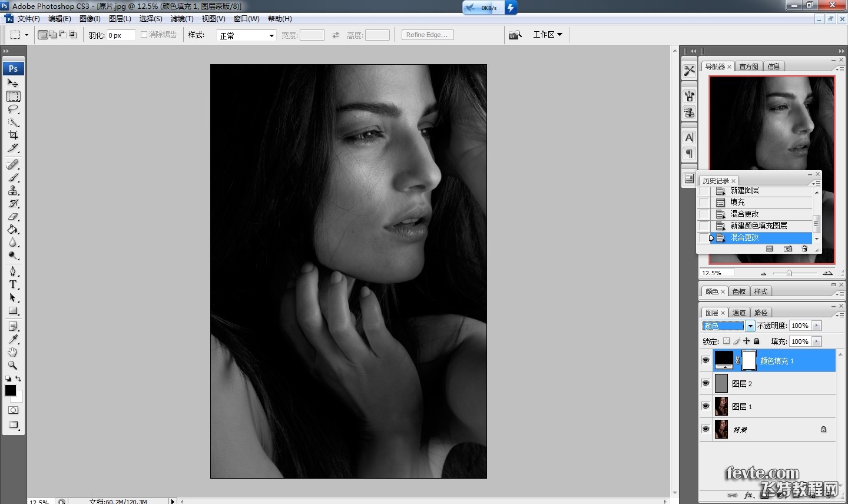The image size is (848, 504).
Task: Hide the 图层 1 layer
Action: [x=705, y=406]
